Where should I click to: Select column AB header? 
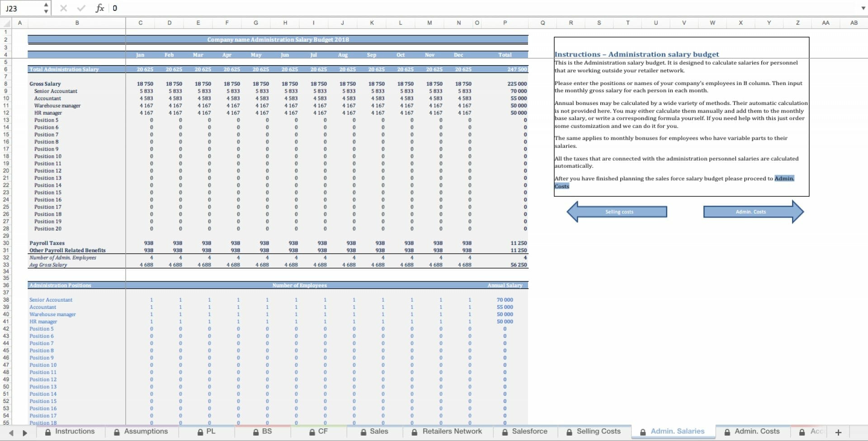pyautogui.click(x=854, y=23)
